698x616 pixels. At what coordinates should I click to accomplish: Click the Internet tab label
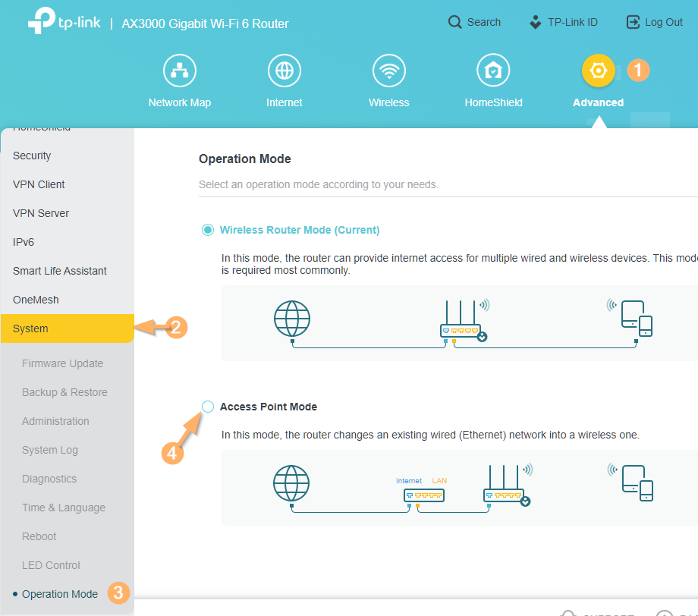click(x=284, y=102)
